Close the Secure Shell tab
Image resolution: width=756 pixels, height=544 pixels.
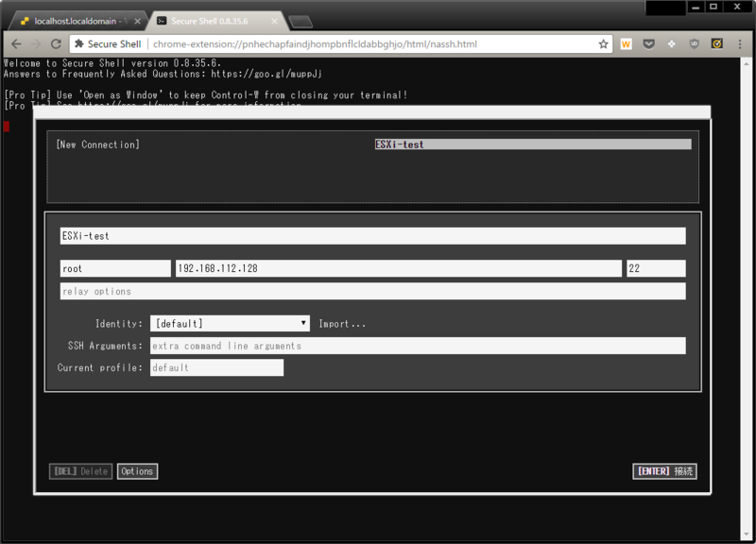[x=274, y=21]
